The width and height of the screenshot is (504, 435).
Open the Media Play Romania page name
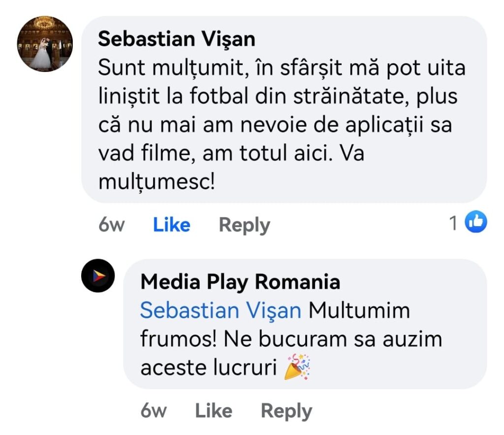(240, 282)
